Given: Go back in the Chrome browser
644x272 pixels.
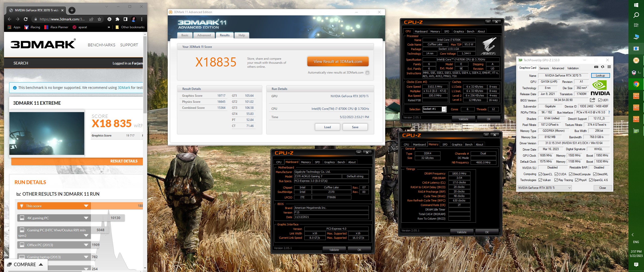Looking at the screenshot, I should click(10, 19).
